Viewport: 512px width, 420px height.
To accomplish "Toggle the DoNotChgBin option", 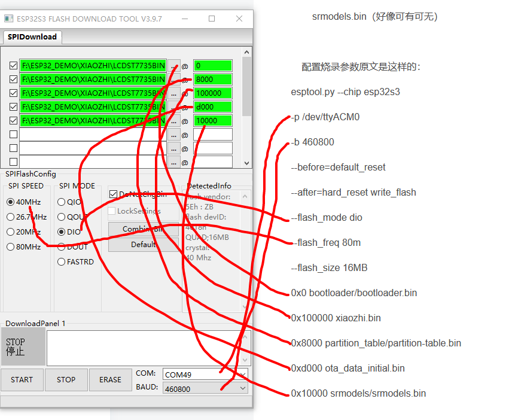I will 114,194.
